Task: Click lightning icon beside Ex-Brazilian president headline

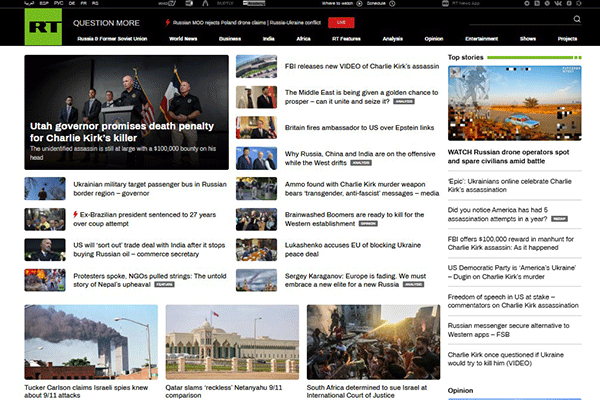Action: tap(75, 214)
